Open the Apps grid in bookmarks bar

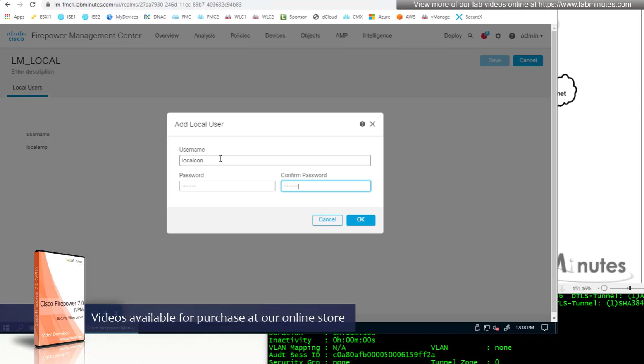click(x=8, y=17)
